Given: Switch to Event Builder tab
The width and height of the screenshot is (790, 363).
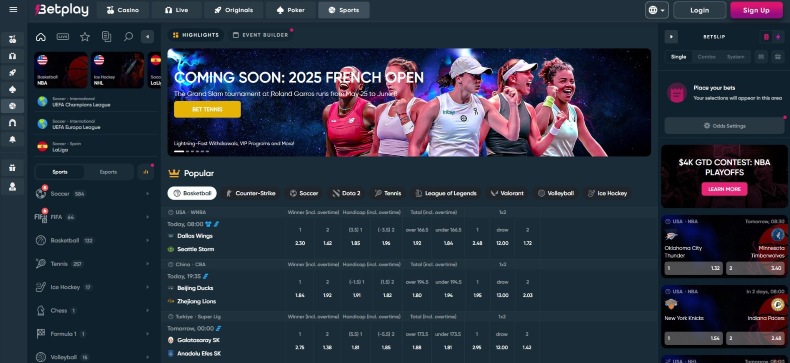Looking at the screenshot, I should point(260,35).
